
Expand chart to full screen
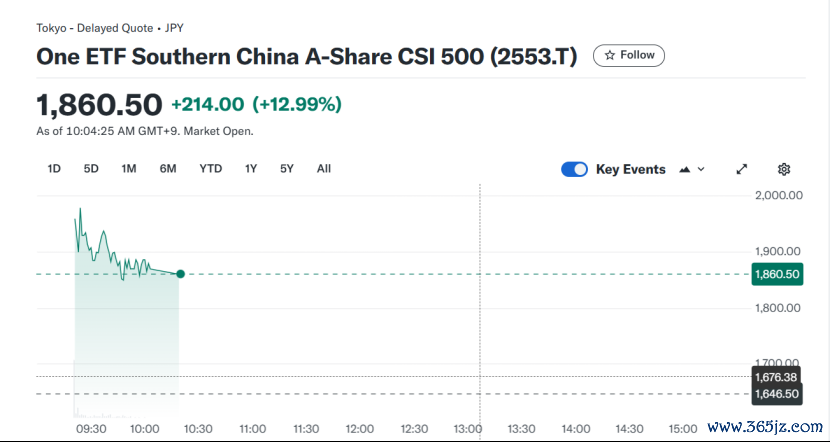742,169
